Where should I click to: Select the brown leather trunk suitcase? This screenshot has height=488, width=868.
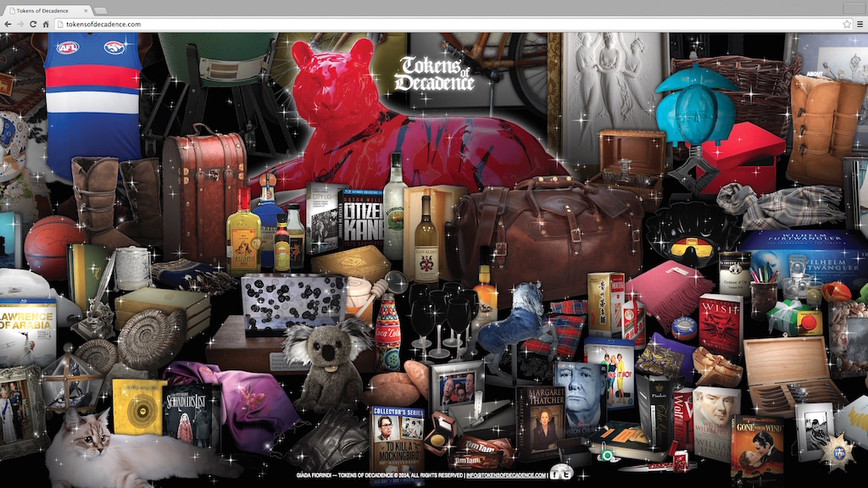[203, 195]
